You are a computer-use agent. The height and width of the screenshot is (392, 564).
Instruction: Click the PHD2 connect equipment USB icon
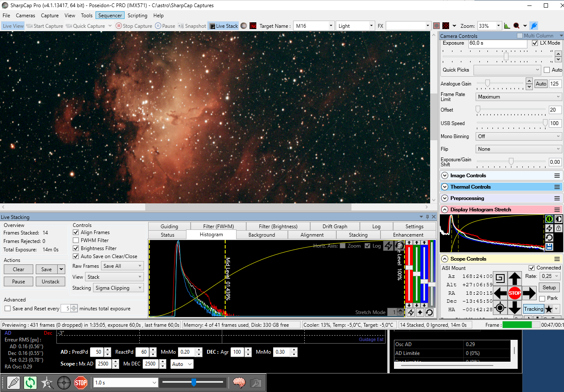pos(13,383)
